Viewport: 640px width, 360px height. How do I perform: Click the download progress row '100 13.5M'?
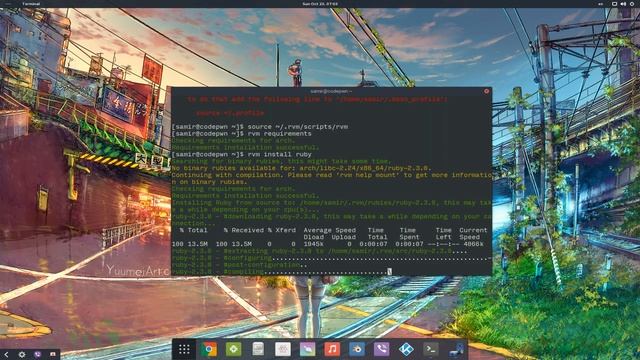(x=327, y=244)
